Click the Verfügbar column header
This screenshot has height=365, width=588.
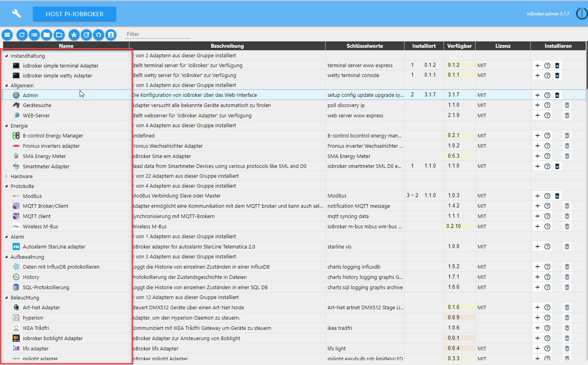[459, 46]
